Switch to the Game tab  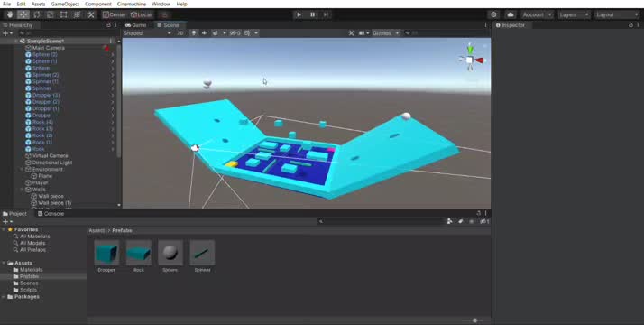(136, 25)
